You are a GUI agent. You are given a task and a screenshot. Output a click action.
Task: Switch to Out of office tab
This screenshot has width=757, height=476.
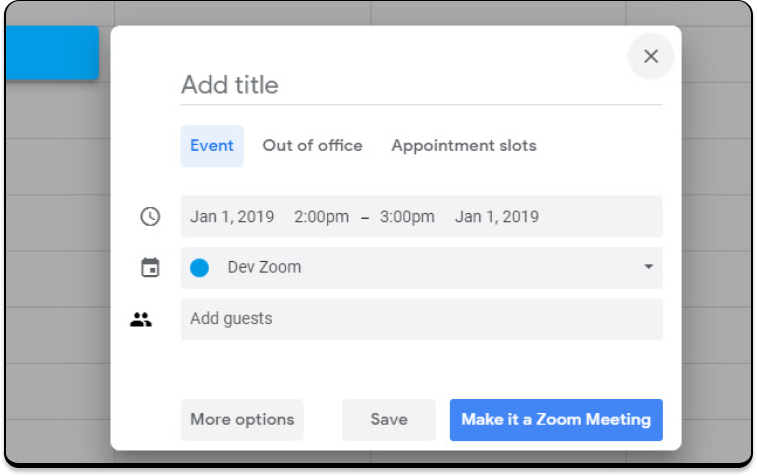pyautogui.click(x=312, y=146)
